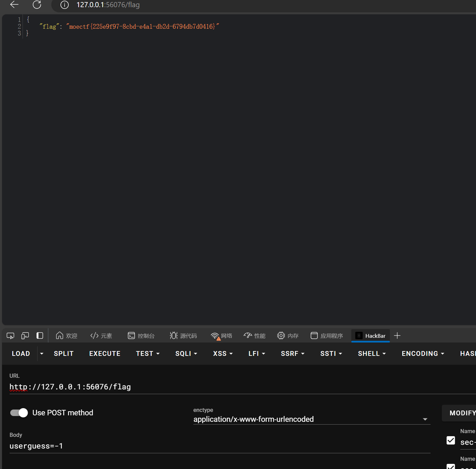Open the 控制台 (Console) tab

[x=141, y=336]
